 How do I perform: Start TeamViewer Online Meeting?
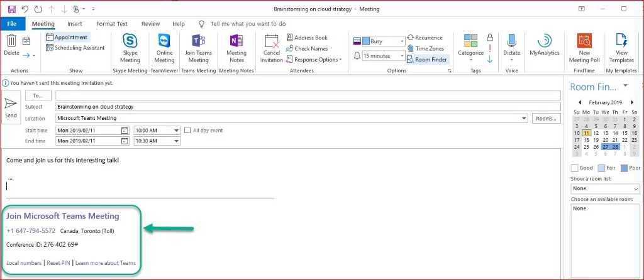tap(164, 48)
